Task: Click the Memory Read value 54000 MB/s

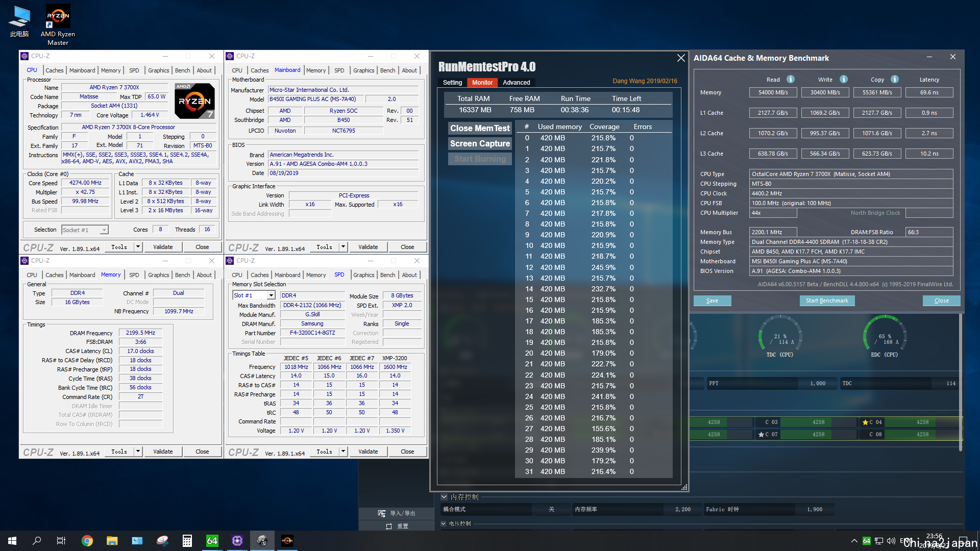Action: coord(773,92)
